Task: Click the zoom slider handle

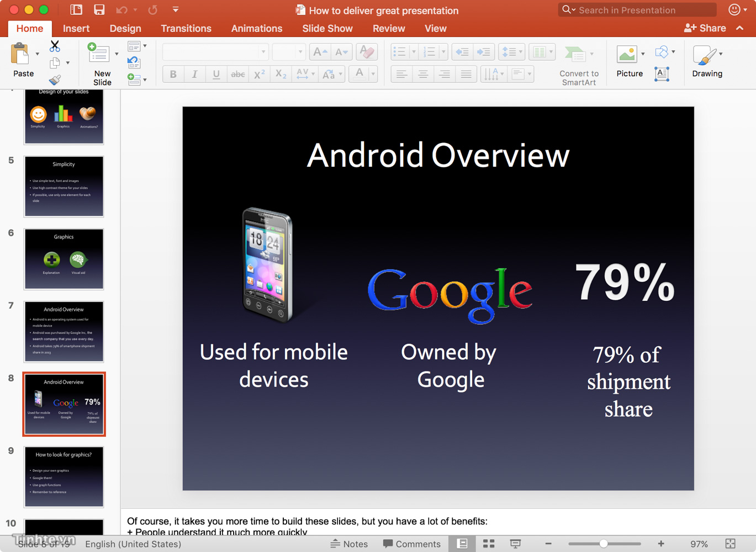Action: (604, 544)
